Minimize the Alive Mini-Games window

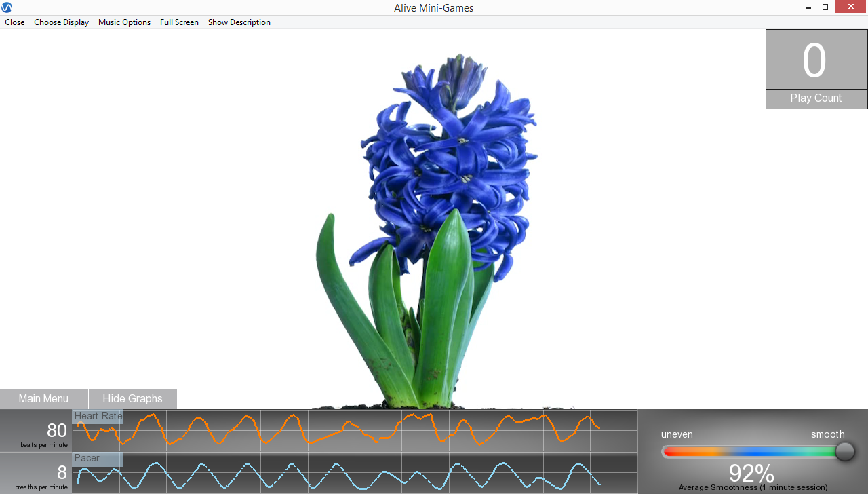pyautogui.click(x=808, y=7)
